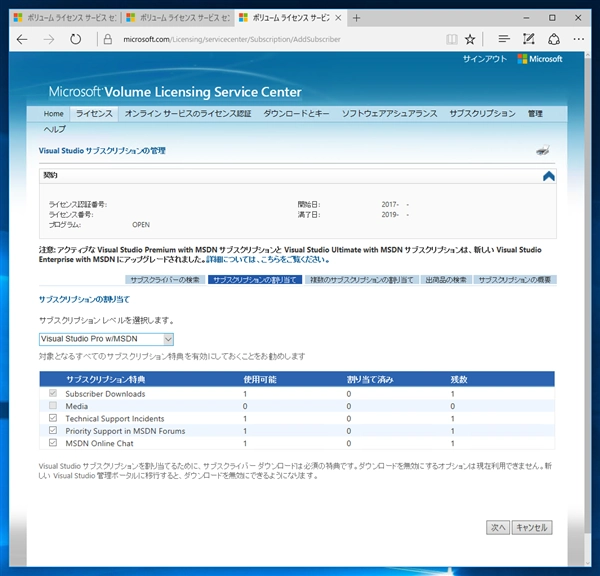The height and width of the screenshot is (576, 600).
Task: Switch to the first browser tab
Action: click(x=65, y=18)
